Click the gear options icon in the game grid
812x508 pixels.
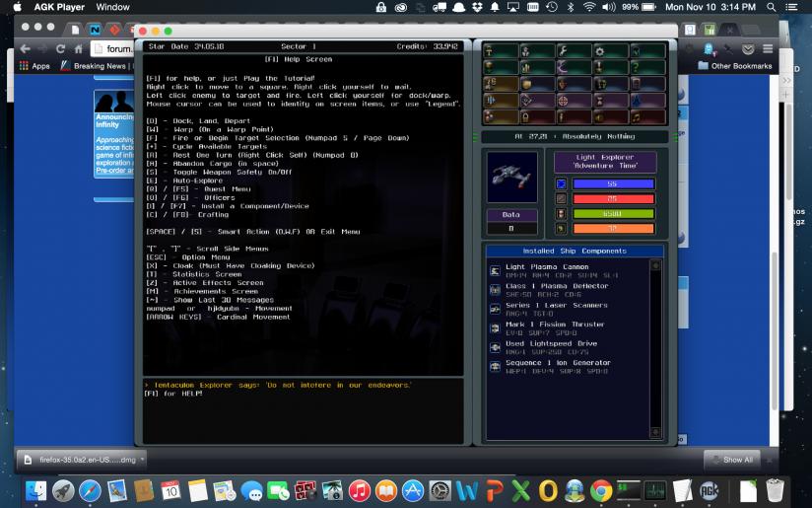click(600, 51)
